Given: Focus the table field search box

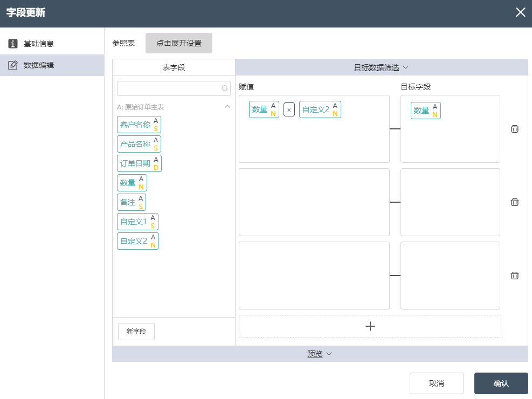Looking at the screenshot, I should [x=174, y=88].
